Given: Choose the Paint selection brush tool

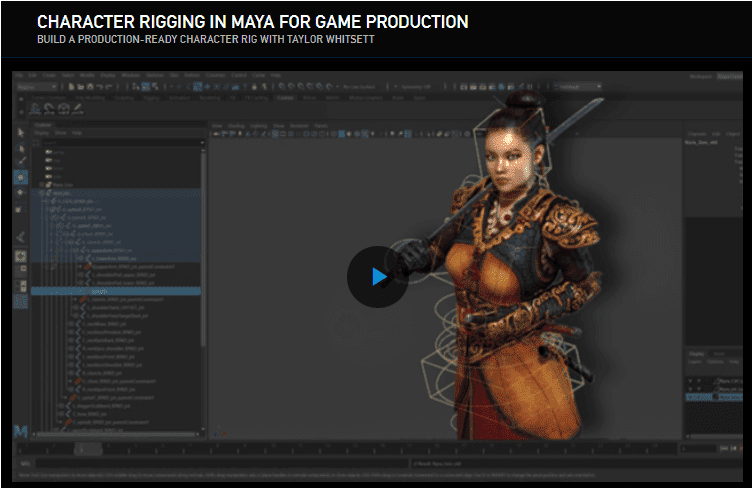Looking at the screenshot, I should 22,161.
